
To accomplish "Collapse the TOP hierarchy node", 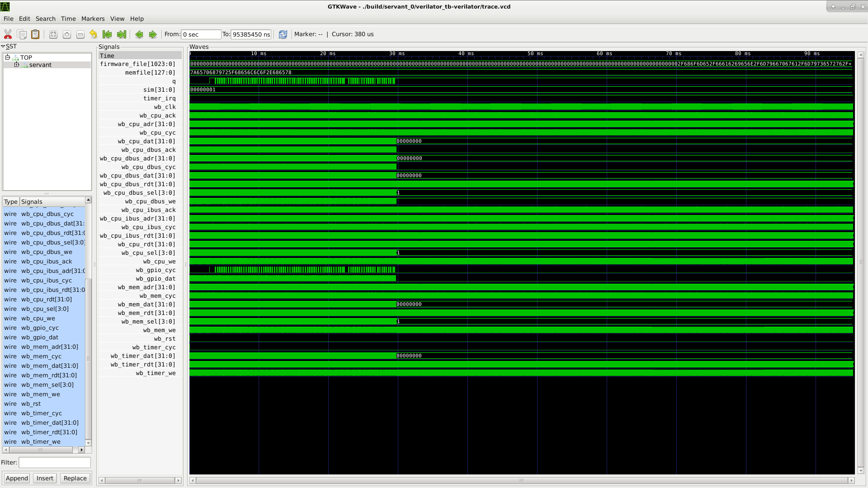I will click(7, 57).
